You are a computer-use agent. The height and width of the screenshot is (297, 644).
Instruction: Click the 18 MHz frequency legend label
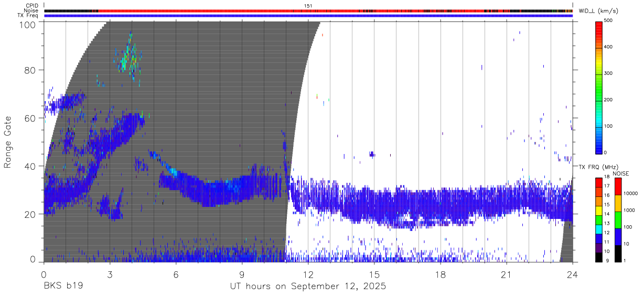pos(606,177)
